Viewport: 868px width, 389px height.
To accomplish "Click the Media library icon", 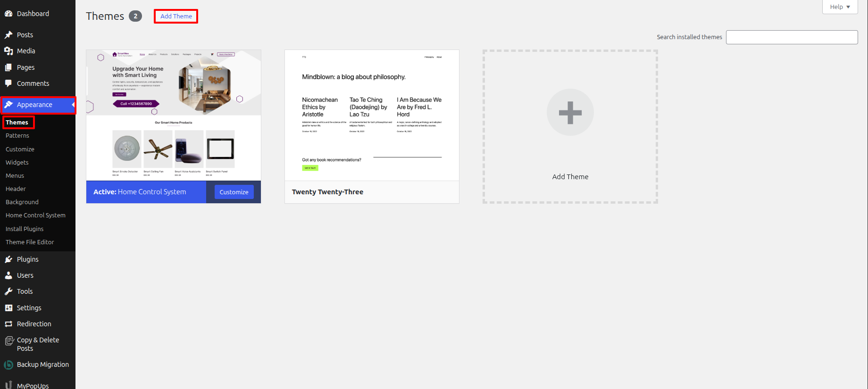I will point(8,51).
